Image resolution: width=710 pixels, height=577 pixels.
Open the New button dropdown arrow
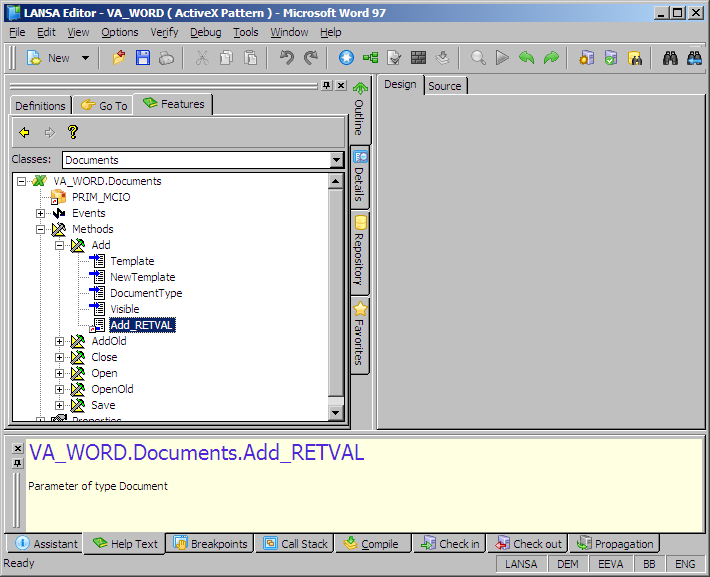(85, 58)
